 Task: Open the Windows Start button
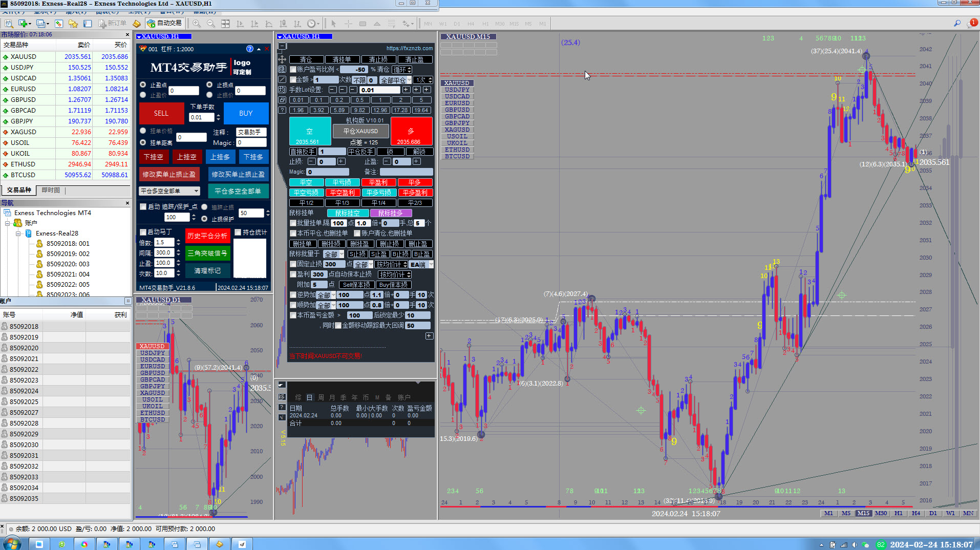pyautogui.click(x=11, y=543)
